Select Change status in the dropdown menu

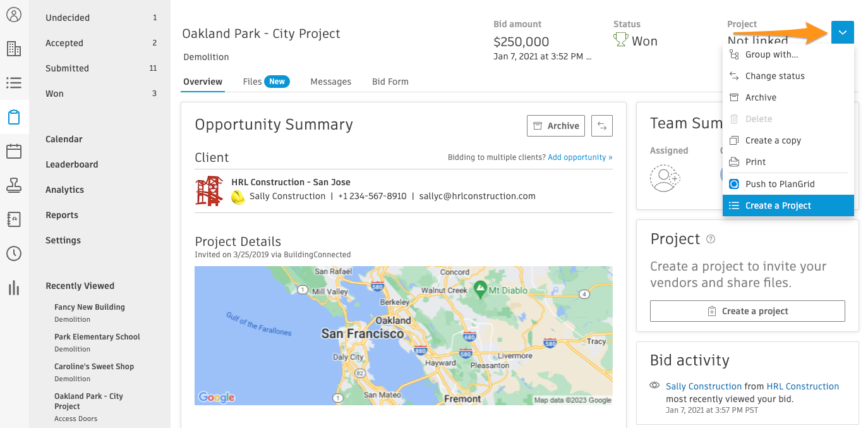click(x=788, y=76)
